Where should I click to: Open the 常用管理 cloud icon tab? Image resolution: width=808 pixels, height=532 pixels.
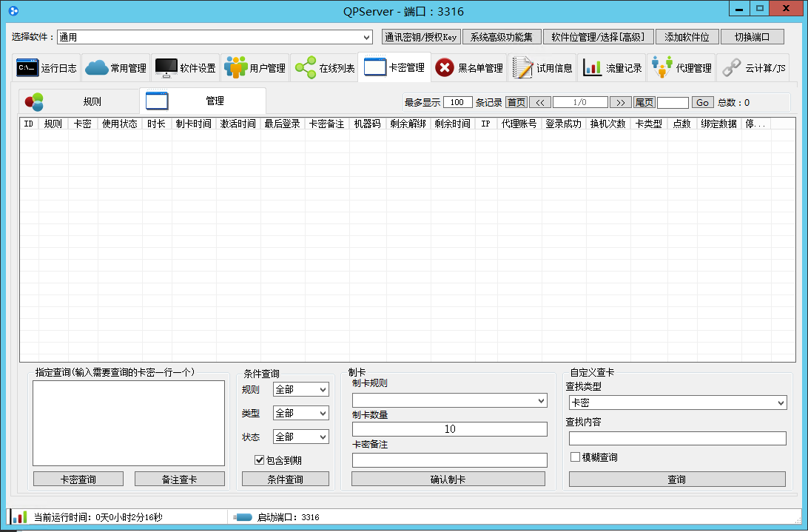point(96,68)
